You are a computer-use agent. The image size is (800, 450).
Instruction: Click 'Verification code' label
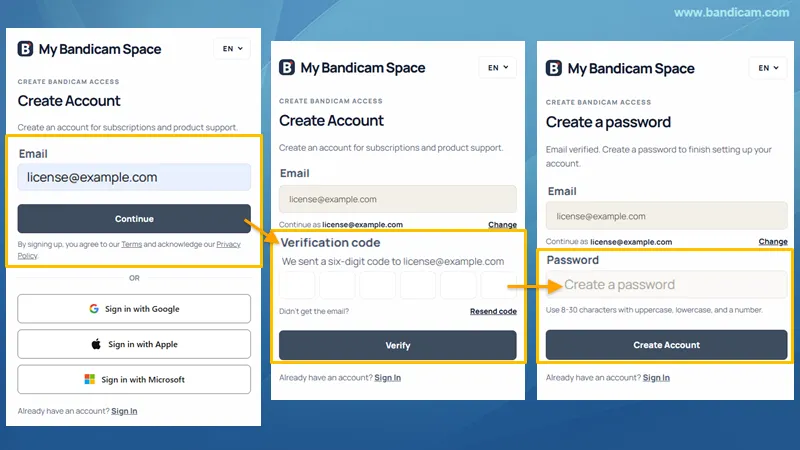(330, 242)
